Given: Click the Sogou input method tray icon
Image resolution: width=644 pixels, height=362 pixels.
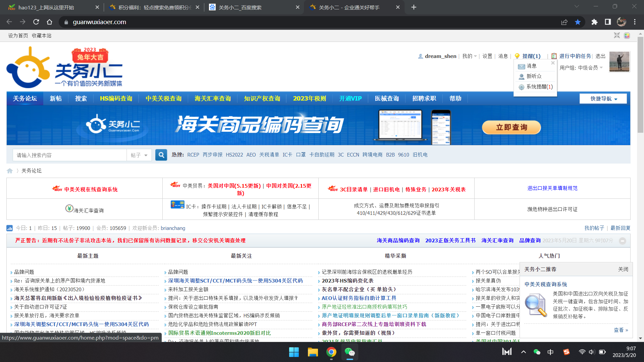Looking at the screenshot, I should point(567,352).
